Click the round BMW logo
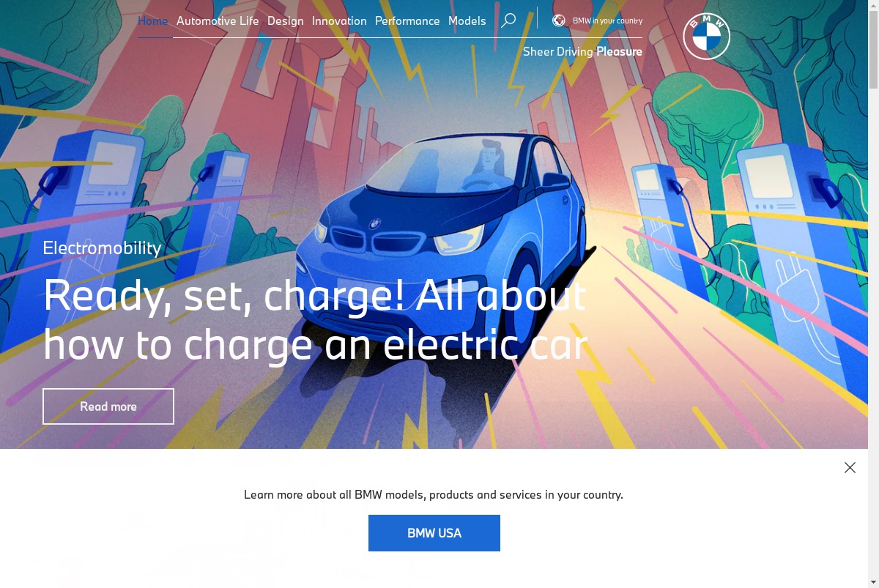The width and height of the screenshot is (879, 588). coord(707,36)
